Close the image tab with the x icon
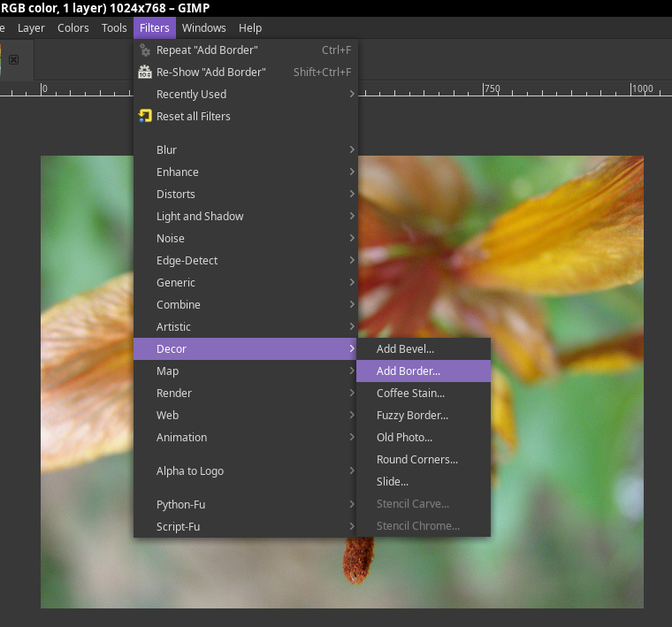The image size is (672, 627). pyautogui.click(x=14, y=59)
